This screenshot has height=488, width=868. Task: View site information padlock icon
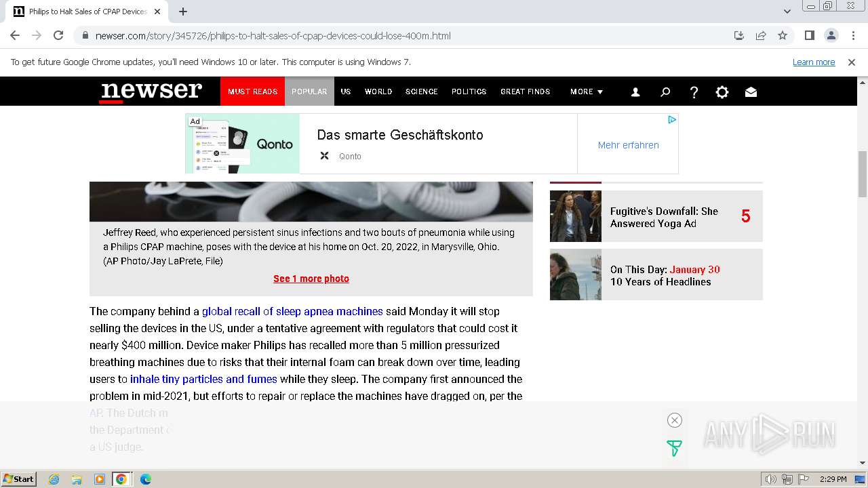[x=85, y=36]
